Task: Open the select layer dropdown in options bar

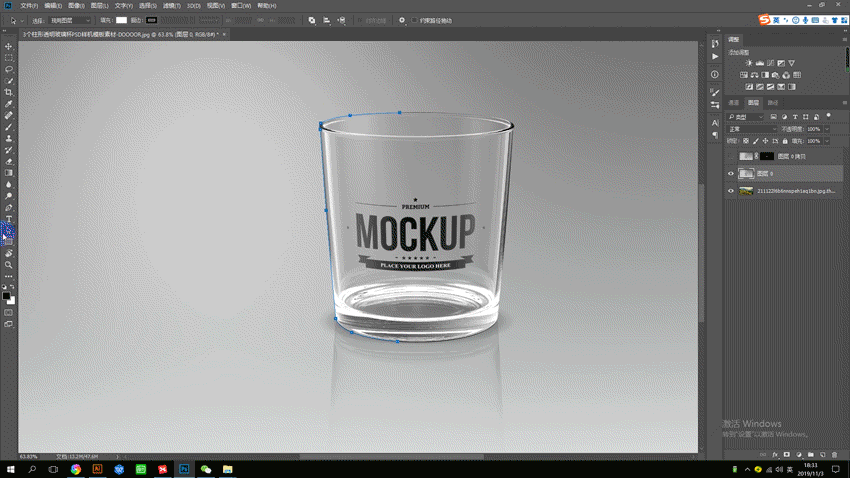Action: (x=69, y=21)
